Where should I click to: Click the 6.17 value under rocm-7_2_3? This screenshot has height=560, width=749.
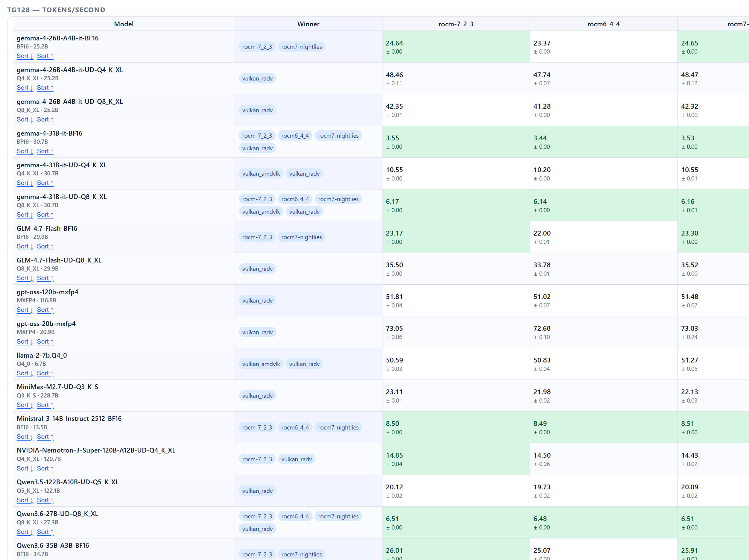coord(392,201)
